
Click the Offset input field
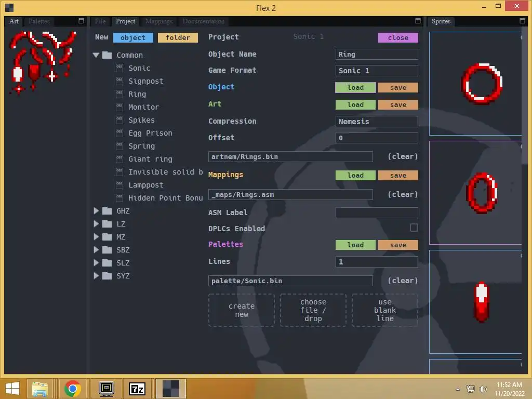[x=377, y=138]
